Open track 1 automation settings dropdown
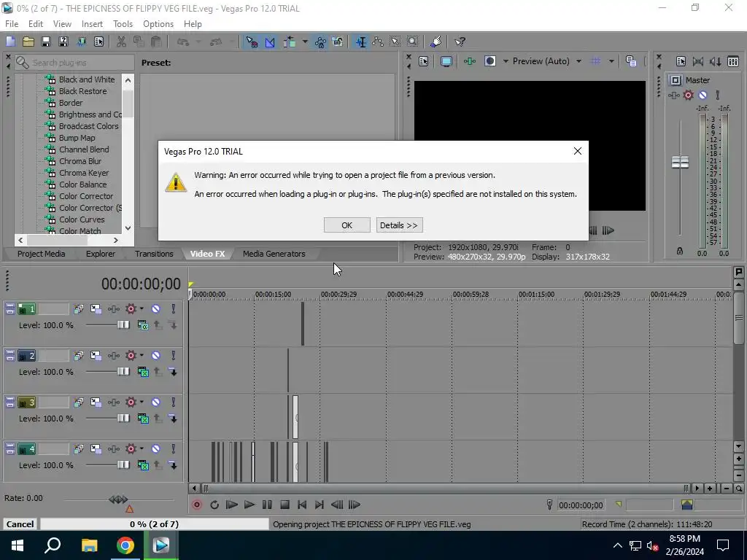747x560 pixels. point(142,309)
